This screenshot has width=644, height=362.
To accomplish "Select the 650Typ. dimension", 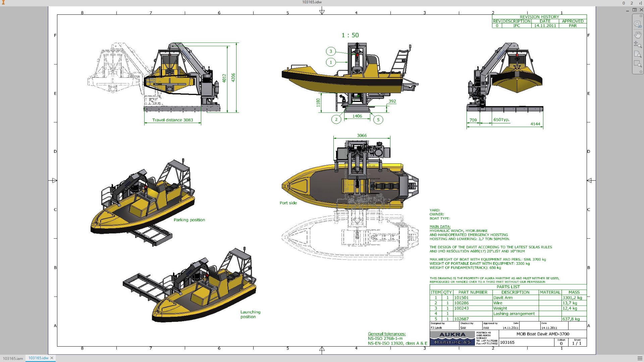I will pyautogui.click(x=501, y=120).
